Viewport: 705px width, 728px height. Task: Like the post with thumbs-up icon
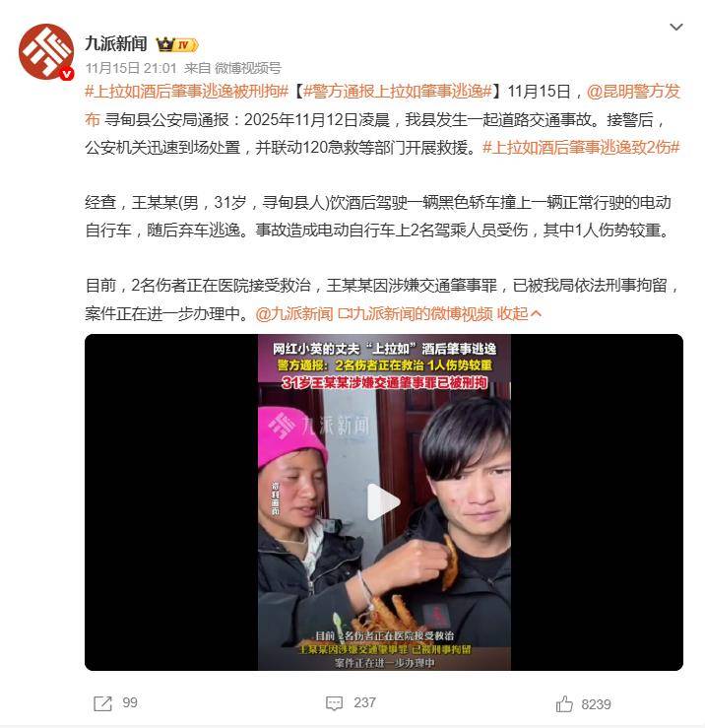tap(564, 703)
